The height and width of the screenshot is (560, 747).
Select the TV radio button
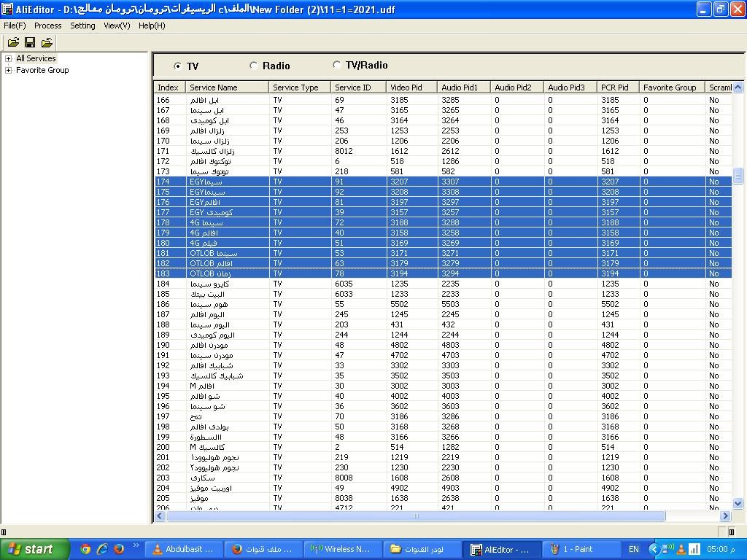(178, 66)
